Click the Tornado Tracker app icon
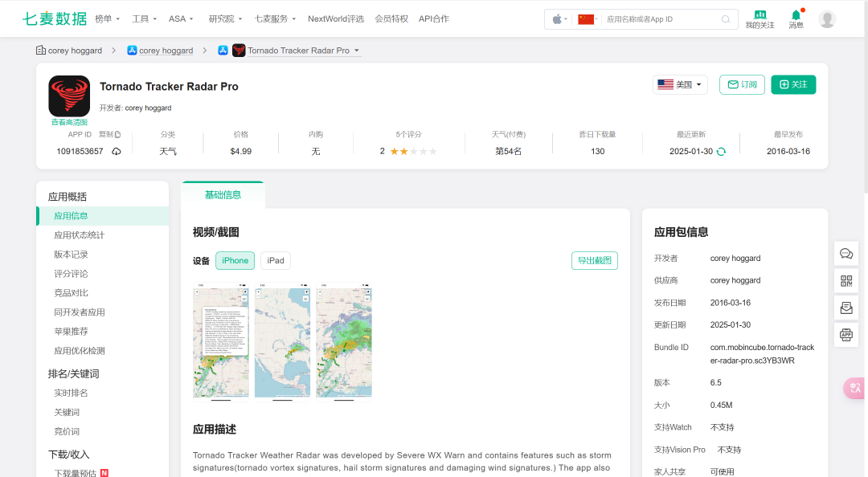Screen dimensions: 868x477 tap(69, 96)
